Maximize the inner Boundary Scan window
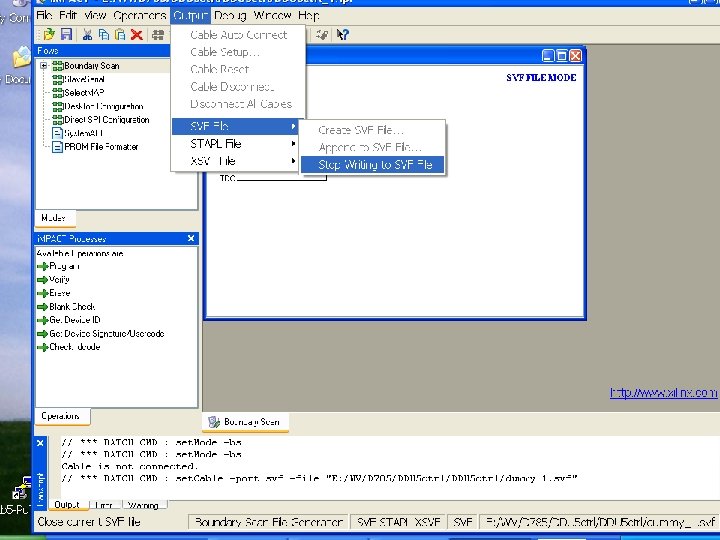Viewport: 720px width, 540px height. tap(562, 56)
